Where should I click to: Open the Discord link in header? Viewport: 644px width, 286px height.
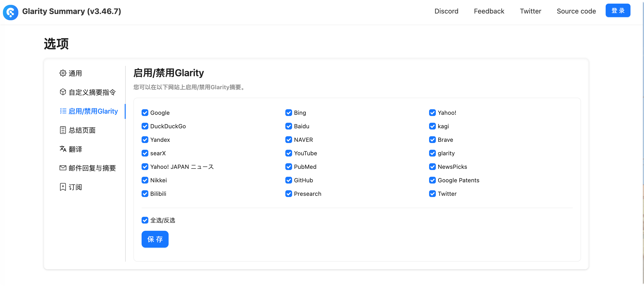(x=446, y=11)
